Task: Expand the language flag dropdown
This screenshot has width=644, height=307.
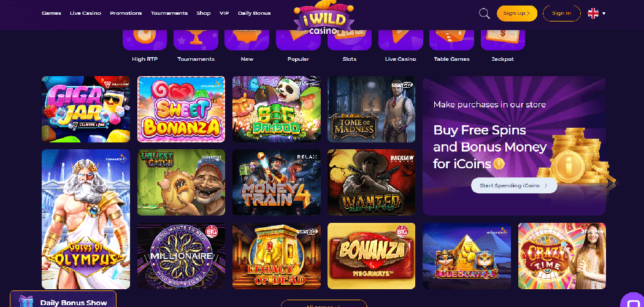Action: [596, 14]
